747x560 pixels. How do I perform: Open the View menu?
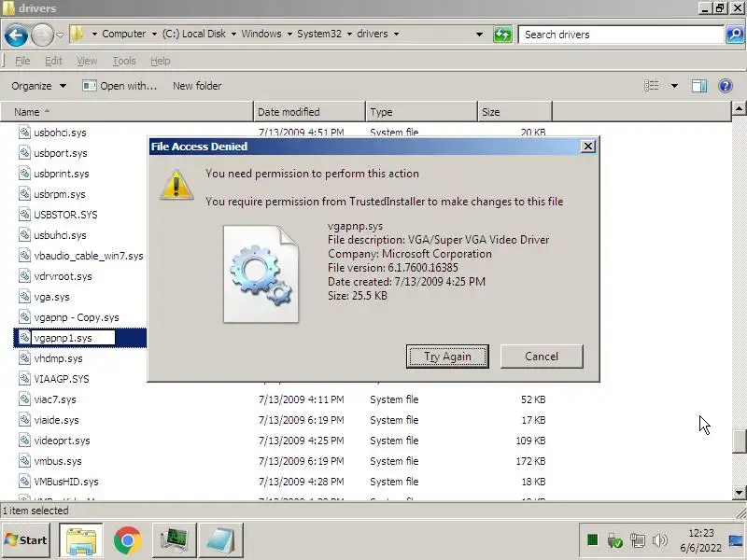(x=87, y=61)
